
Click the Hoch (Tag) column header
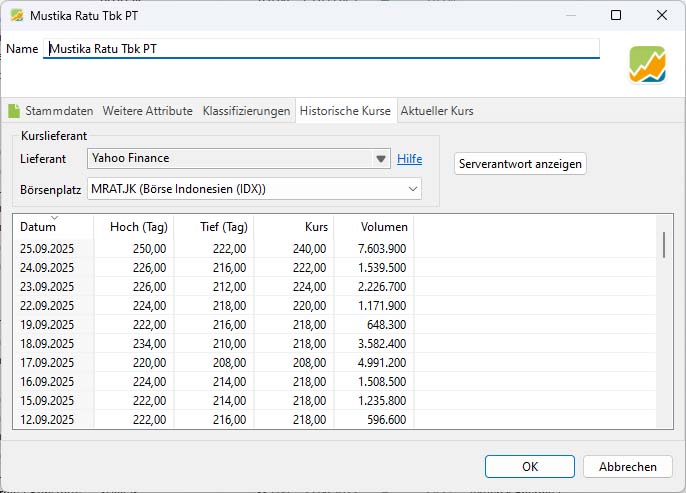click(x=133, y=227)
